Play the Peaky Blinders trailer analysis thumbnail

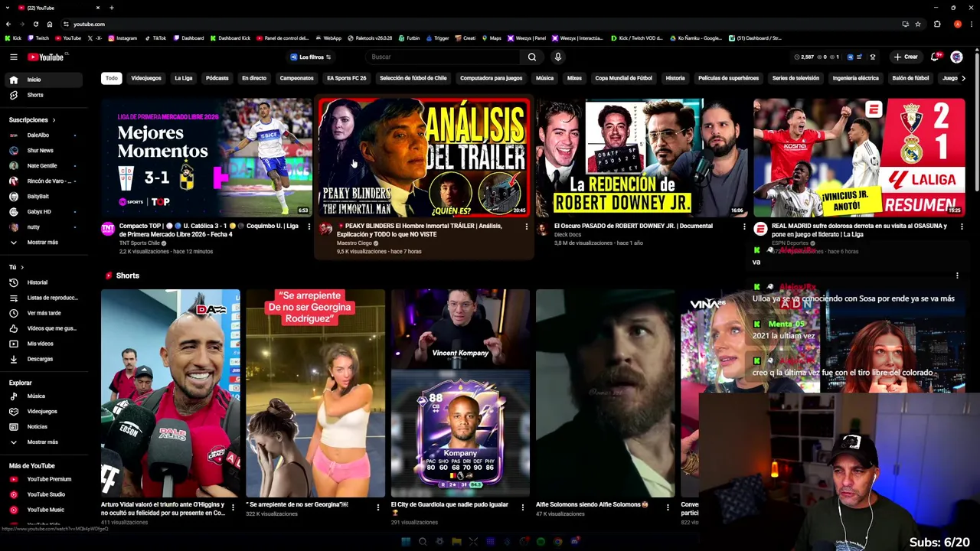(423, 158)
